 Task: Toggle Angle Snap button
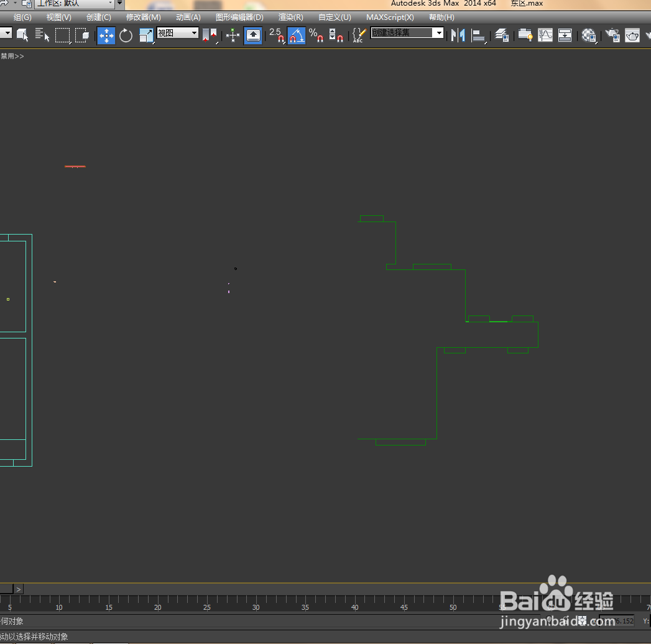(x=296, y=35)
